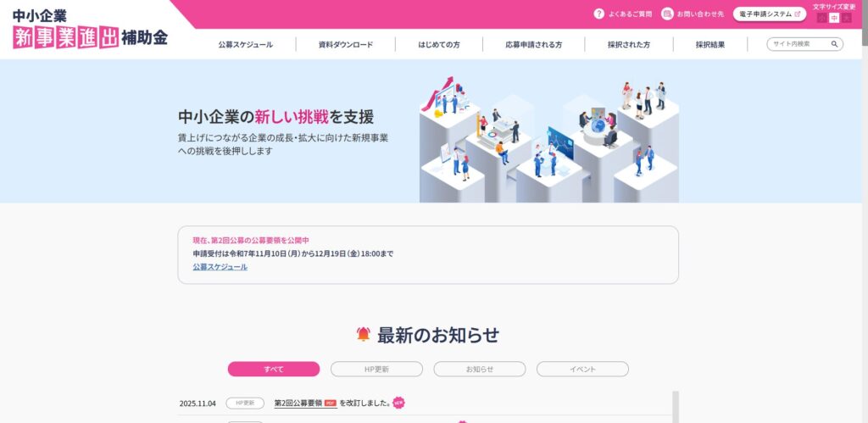
Task: Open the 公募スケジュール menu item
Action: tap(245, 45)
